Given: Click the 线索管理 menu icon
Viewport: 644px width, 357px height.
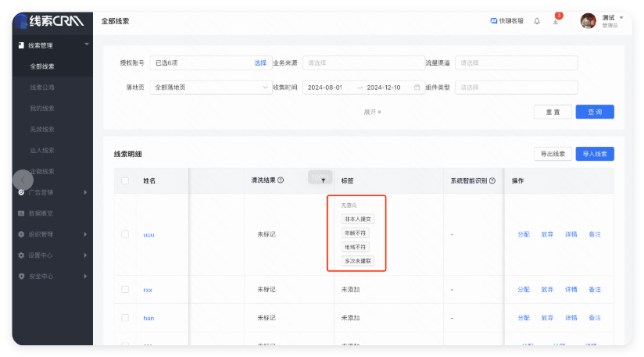Looking at the screenshot, I should 21,45.
